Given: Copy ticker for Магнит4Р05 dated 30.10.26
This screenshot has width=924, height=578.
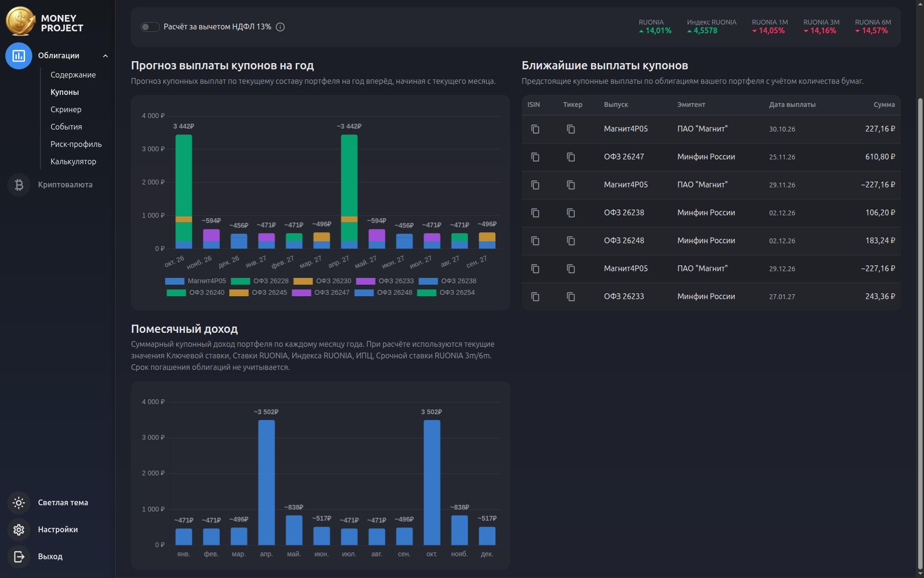Looking at the screenshot, I should tap(571, 129).
